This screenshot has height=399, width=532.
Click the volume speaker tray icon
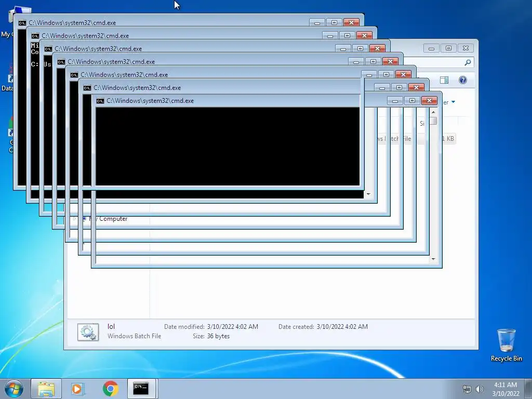tap(479, 389)
